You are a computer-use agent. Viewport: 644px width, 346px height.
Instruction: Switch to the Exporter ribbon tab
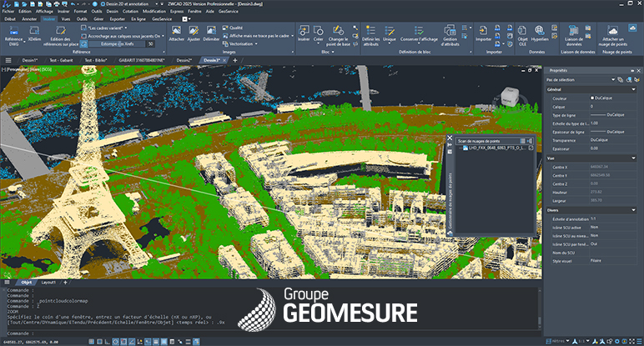[117, 19]
